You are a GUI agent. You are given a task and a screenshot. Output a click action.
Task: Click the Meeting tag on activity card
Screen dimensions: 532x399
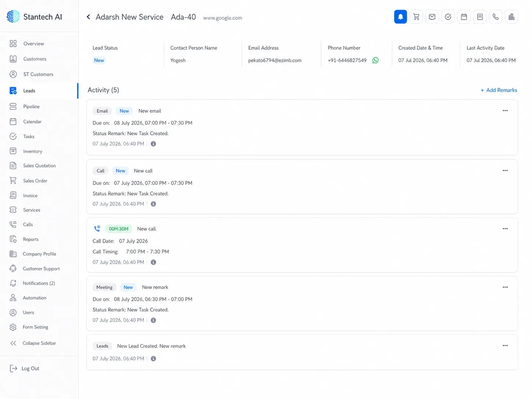point(104,287)
